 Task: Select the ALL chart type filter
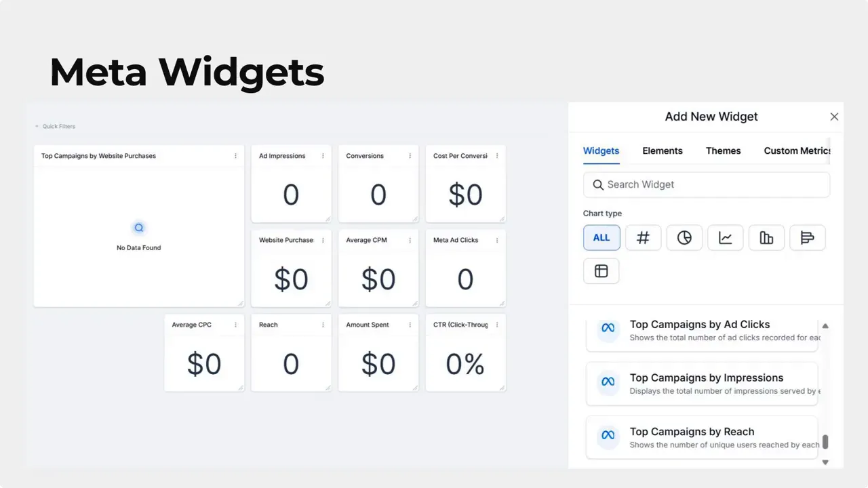(x=601, y=238)
